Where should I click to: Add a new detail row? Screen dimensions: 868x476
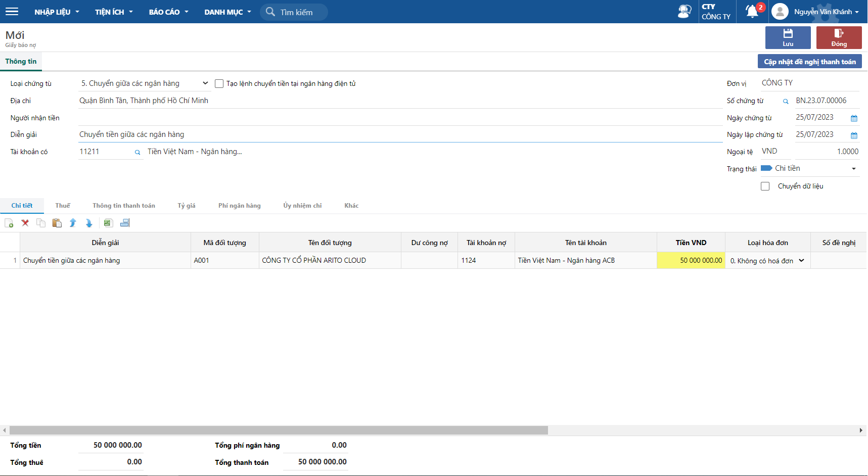coord(9,223)
